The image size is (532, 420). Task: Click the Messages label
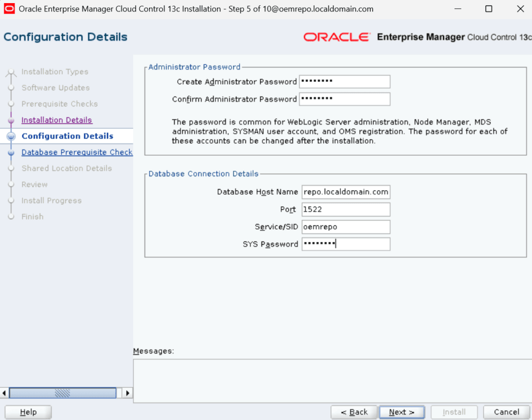point(153,351)
